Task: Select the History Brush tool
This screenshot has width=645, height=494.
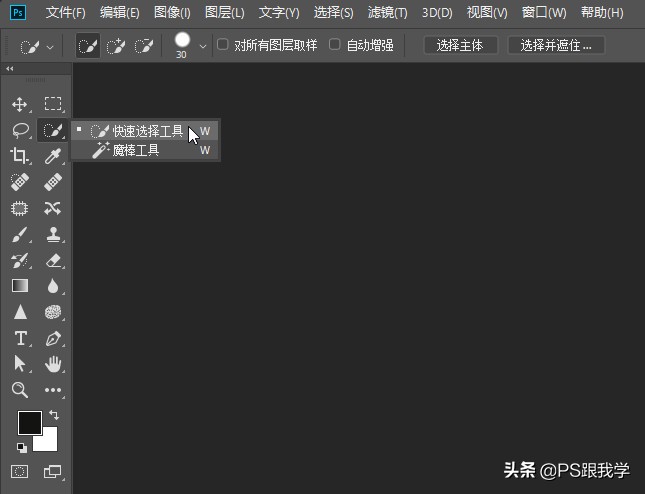Action: (x=20, y=260)
